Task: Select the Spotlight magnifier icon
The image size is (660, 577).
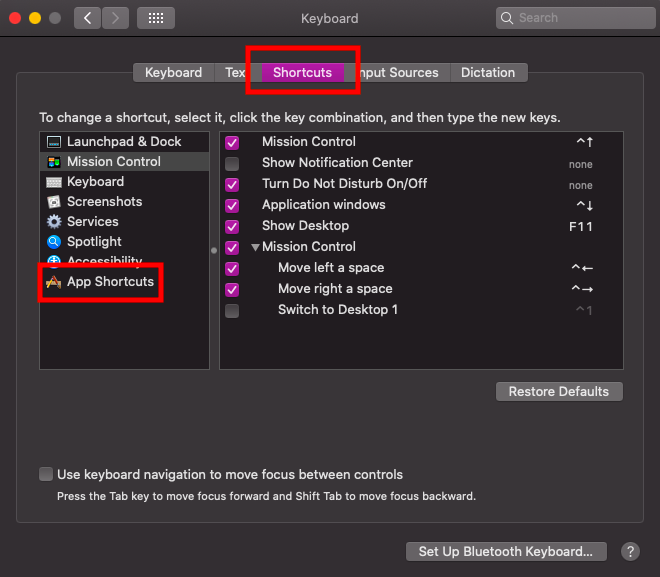Action: point(53,242)
